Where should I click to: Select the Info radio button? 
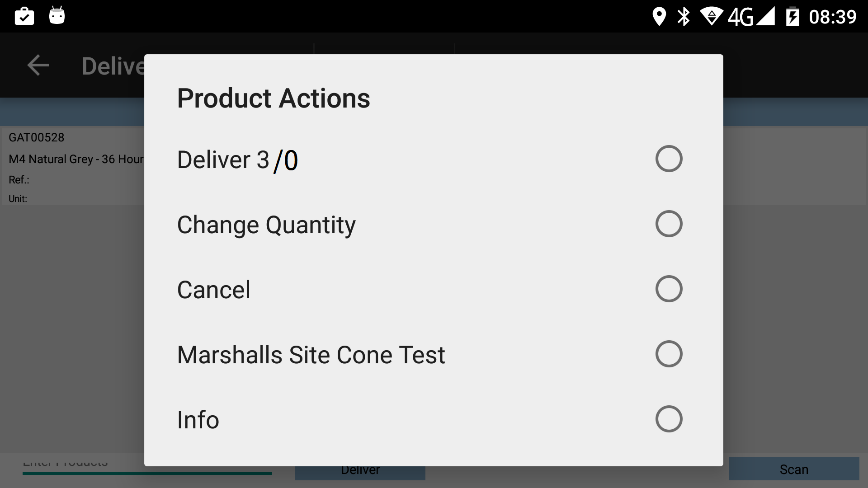coord(669,419)
